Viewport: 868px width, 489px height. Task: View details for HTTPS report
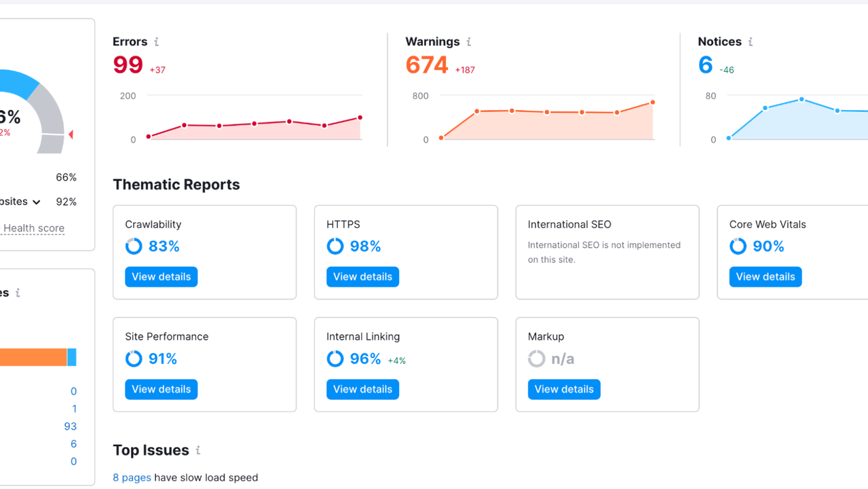(362, 276)
